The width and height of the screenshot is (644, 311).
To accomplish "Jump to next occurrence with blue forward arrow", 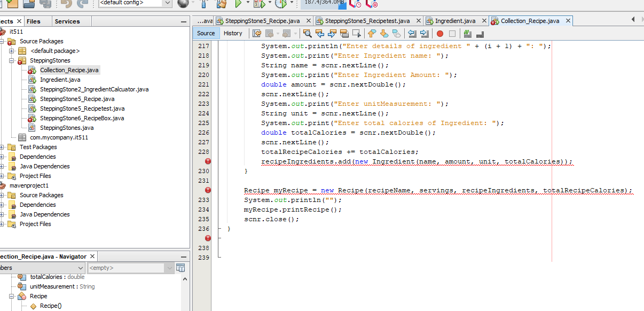I will [x=333, y=33].
